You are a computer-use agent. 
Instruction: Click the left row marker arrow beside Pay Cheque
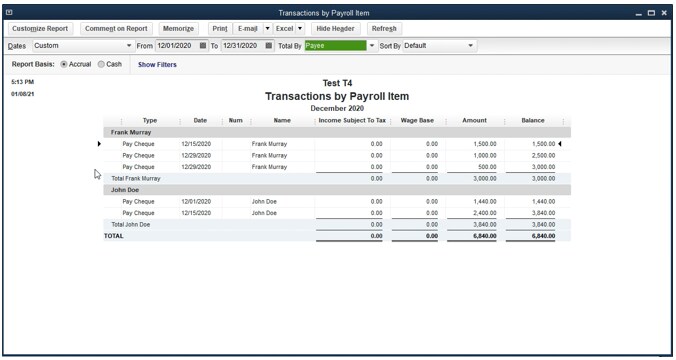point(99,144)
